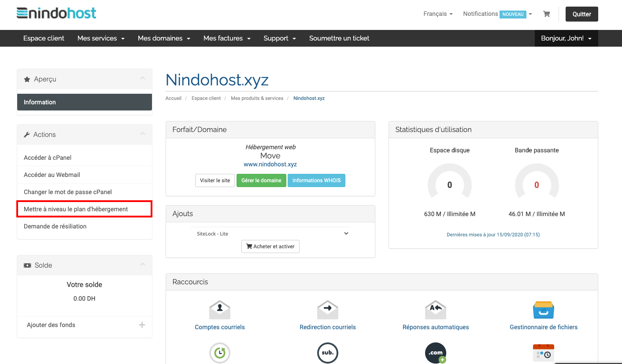The image size is (622, 364).
Task: Select Information in the sidebar
Action: [x=85, y=102]
